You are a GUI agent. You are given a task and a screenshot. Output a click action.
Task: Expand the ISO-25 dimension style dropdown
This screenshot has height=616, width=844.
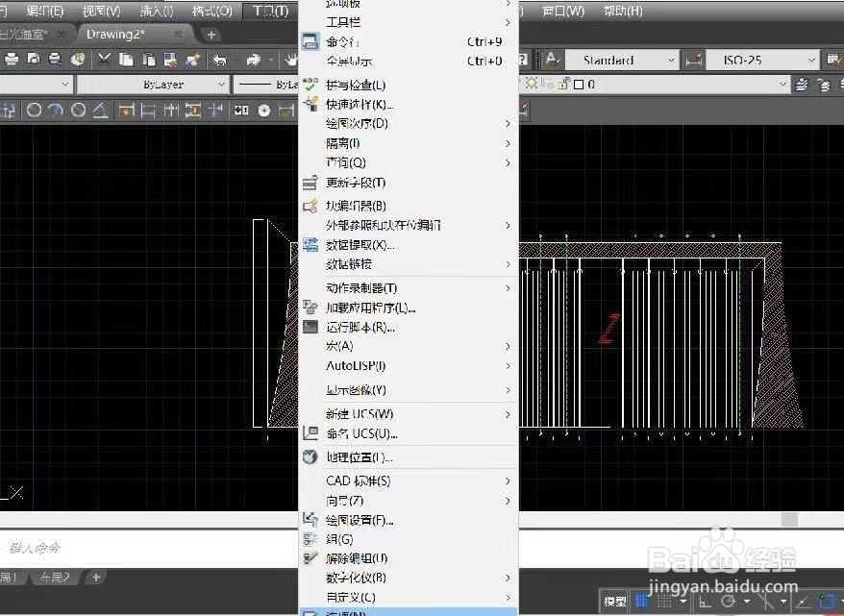811,60
